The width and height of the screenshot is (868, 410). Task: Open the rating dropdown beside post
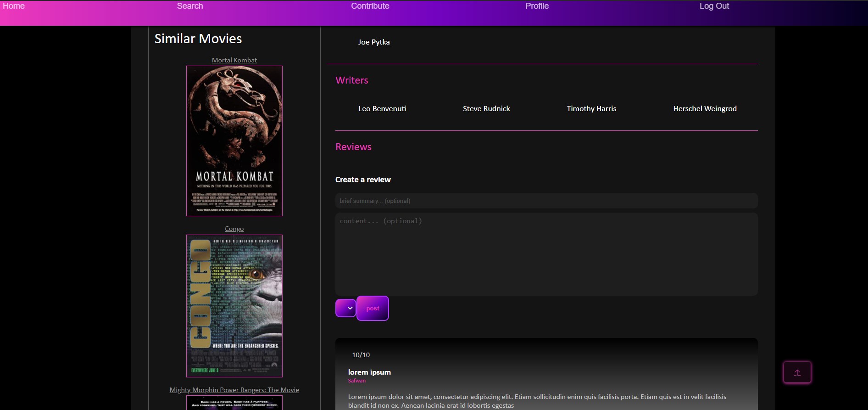click(346, 308)
